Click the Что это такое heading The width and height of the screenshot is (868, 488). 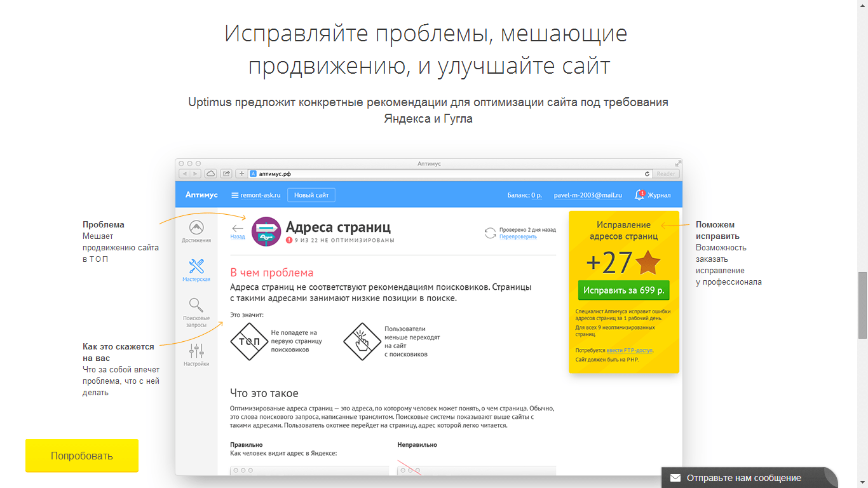[x=264, y=393]
